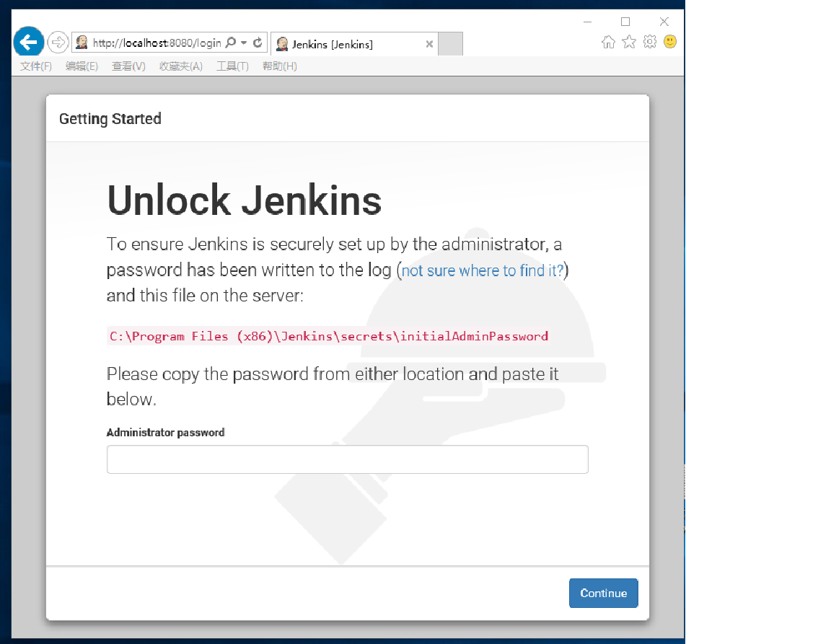Image resolution: width=831 pixels, height=644 pixels.
Task: Open the 帮助(H) menu
Action: [279, 66]
